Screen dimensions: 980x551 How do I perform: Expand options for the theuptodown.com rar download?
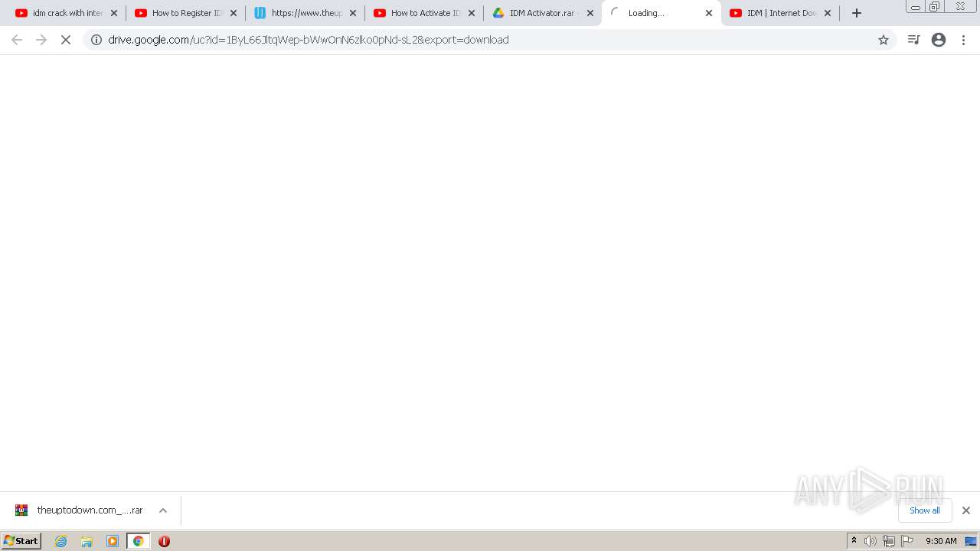tap(163, 510)
